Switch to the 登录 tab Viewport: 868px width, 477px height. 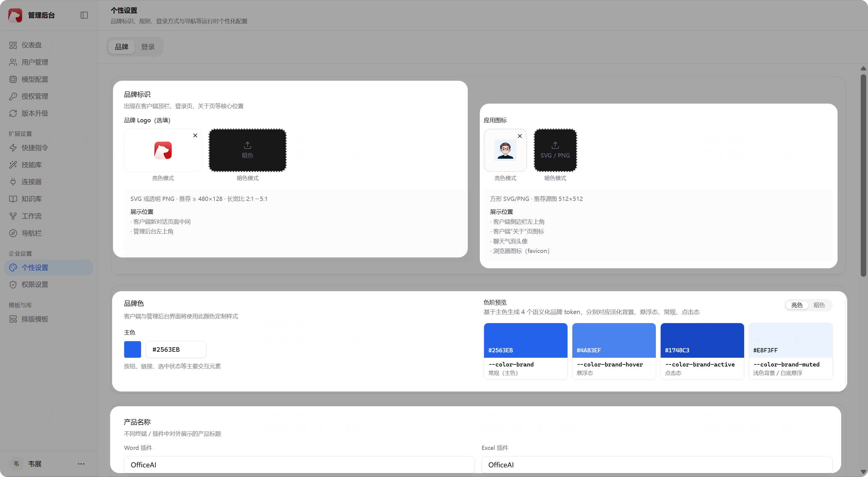(148, 47)
